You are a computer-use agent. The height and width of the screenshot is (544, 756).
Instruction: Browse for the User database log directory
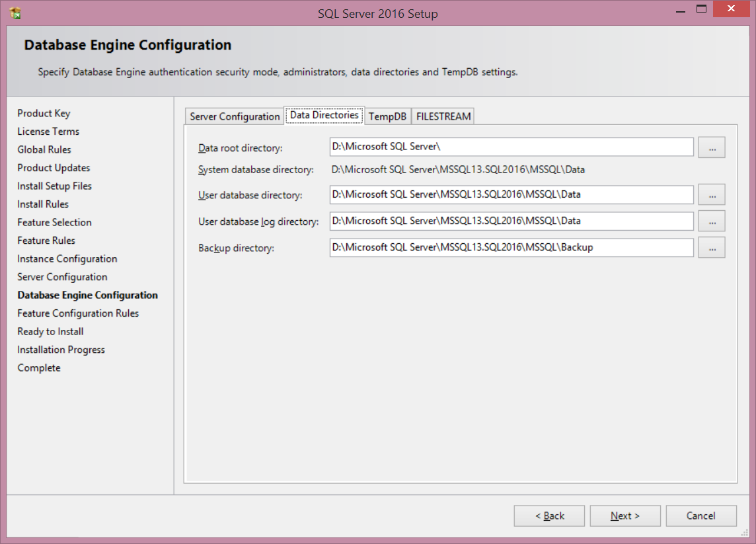pyautogui.click(x=712, y=221)
